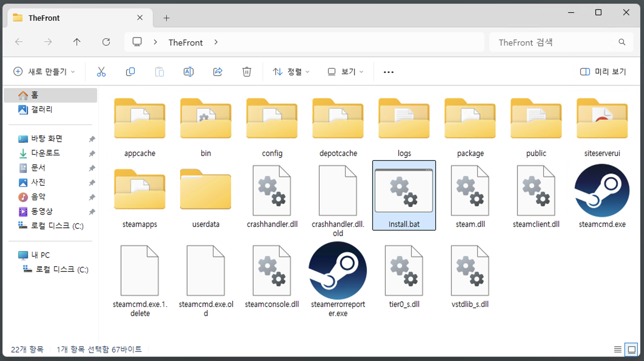Open 홈 in the navigation pane
Viewport: 644px width, 361px height.
point(51,95)
